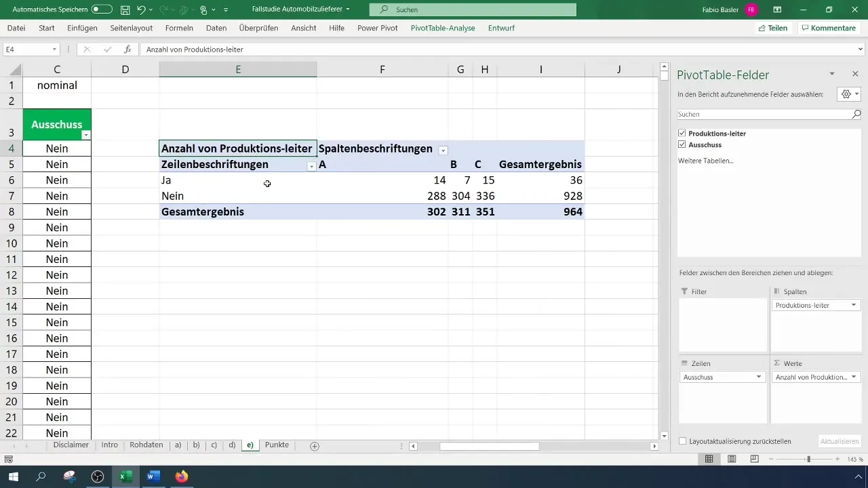The image size is (868, 488).
Task: Select column header E
Action: coord(238,69)
